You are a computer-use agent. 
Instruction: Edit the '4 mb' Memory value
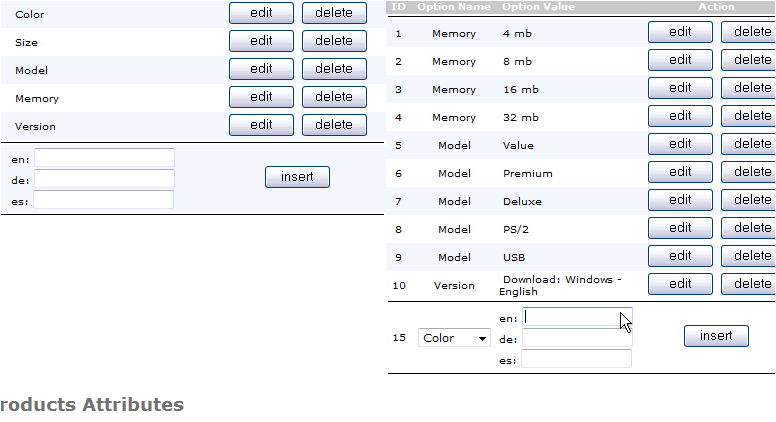pyautogui.click(x=680, y=32)
